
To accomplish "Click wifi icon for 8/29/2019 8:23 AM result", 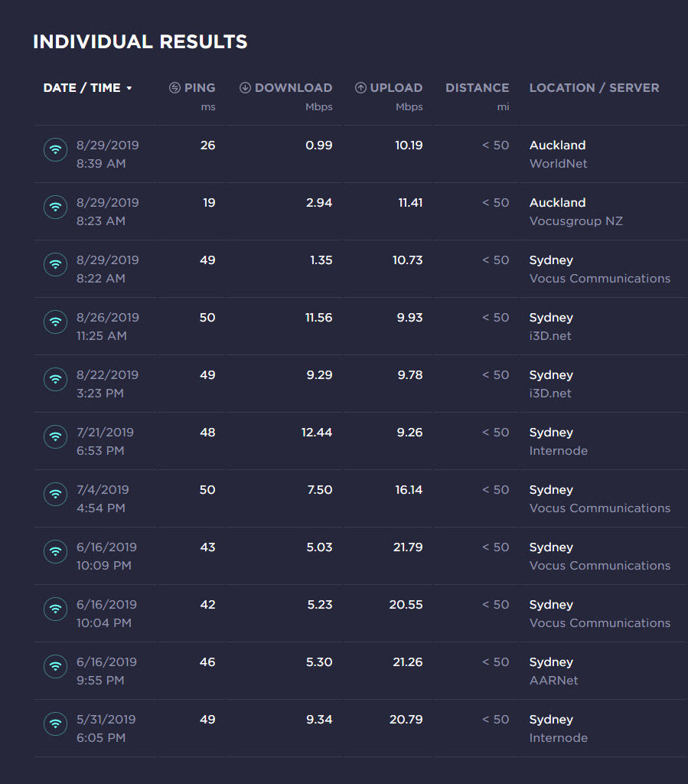I will click(55, 207).
